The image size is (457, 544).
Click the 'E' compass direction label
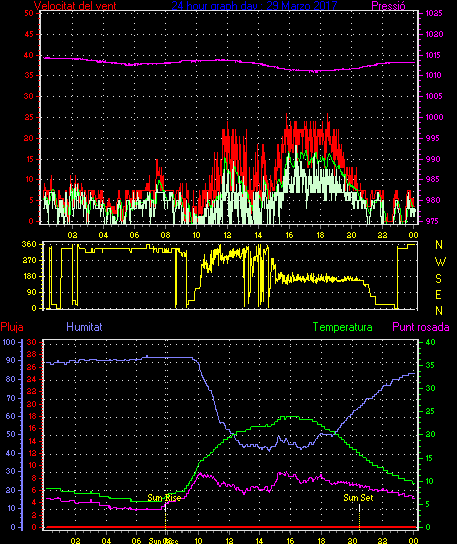tap(438, 295)
